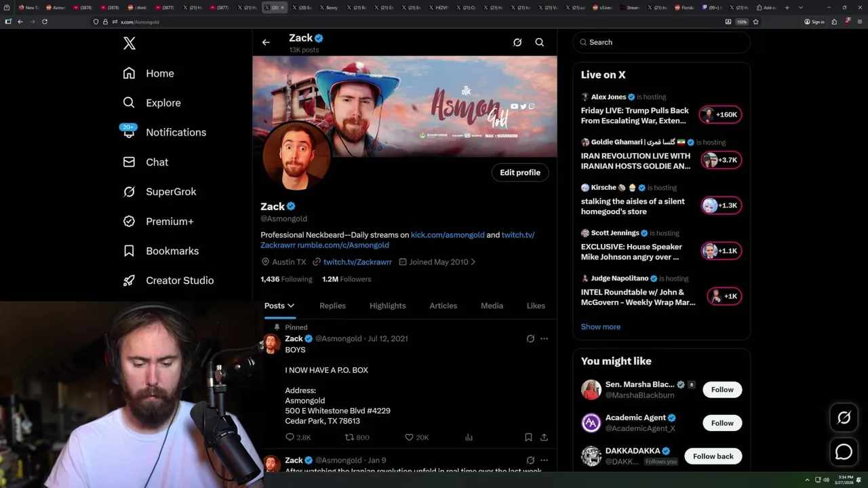
Task: Open twitch.tv/Zackrawrr website link
Action: 357,262
